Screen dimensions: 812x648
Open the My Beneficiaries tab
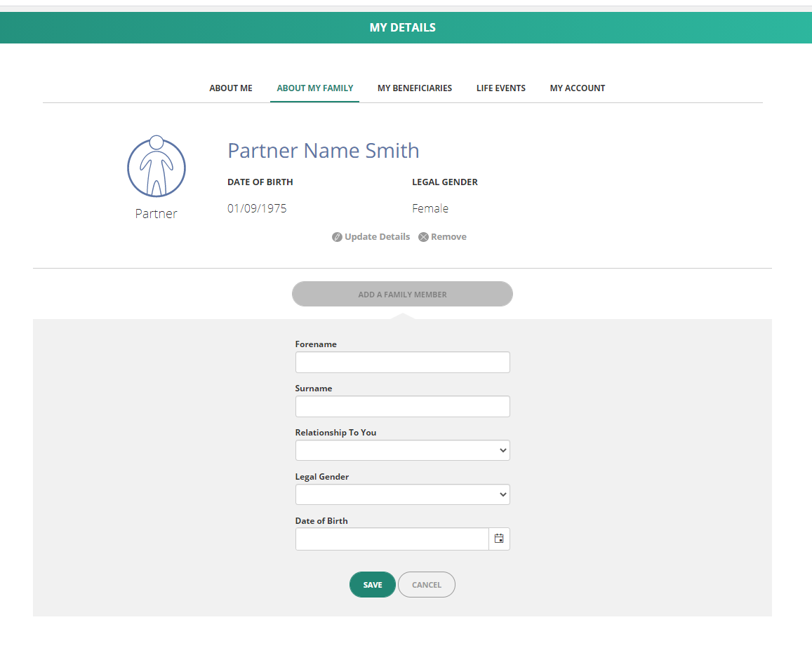415,88
